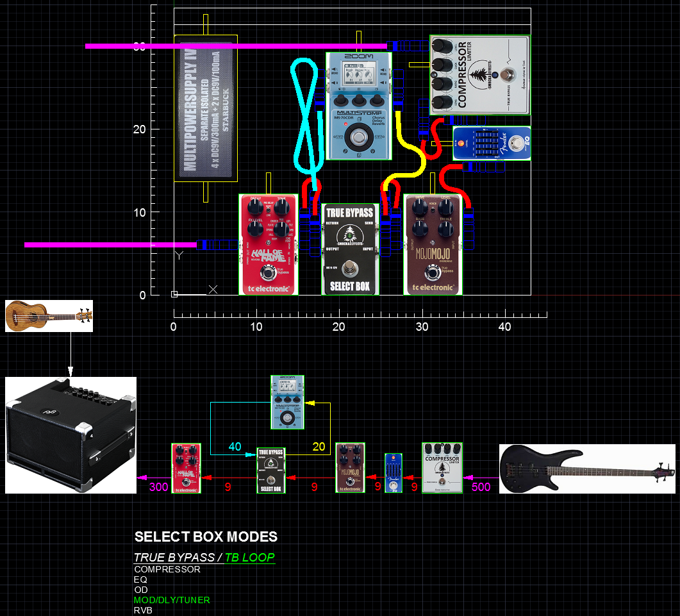
Task: Select the large Compressor Limiter pedal in layout
Action: 480,75
